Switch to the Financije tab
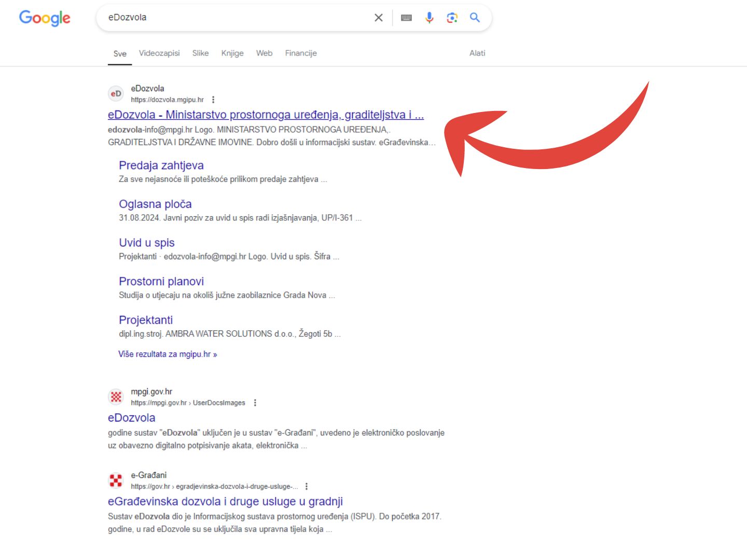This screenshot has width=747, height=560. click(301, 53)
